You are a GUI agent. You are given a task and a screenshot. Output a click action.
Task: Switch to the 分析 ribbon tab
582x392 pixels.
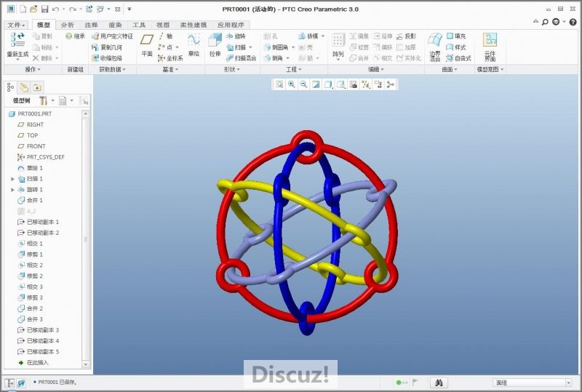coord(67,25)
